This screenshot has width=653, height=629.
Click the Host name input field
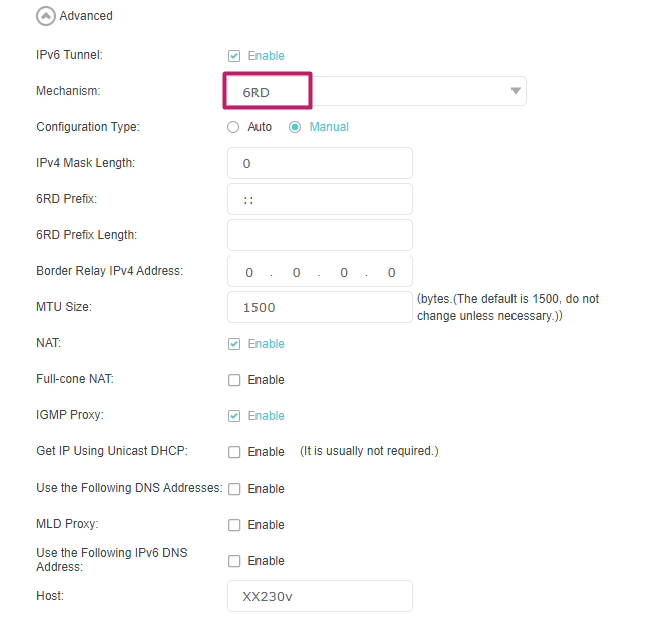[x=320, y=596]
